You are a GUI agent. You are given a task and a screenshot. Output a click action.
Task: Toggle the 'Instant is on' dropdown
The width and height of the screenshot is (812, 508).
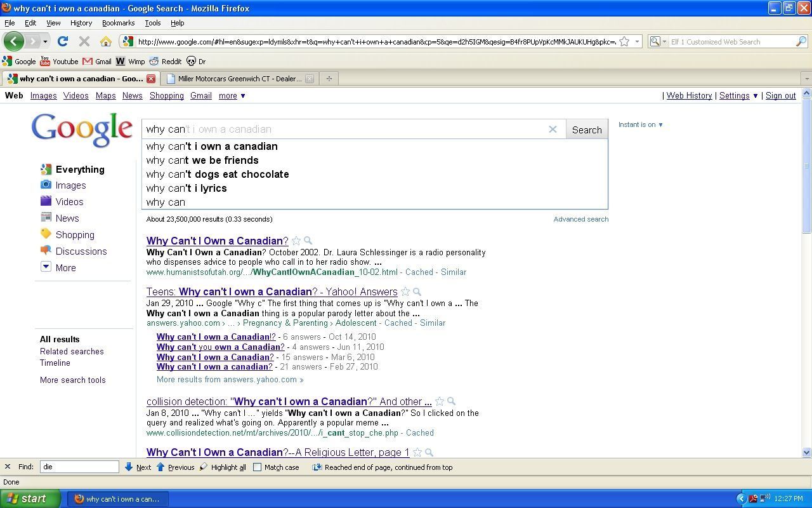coord(641,124)
